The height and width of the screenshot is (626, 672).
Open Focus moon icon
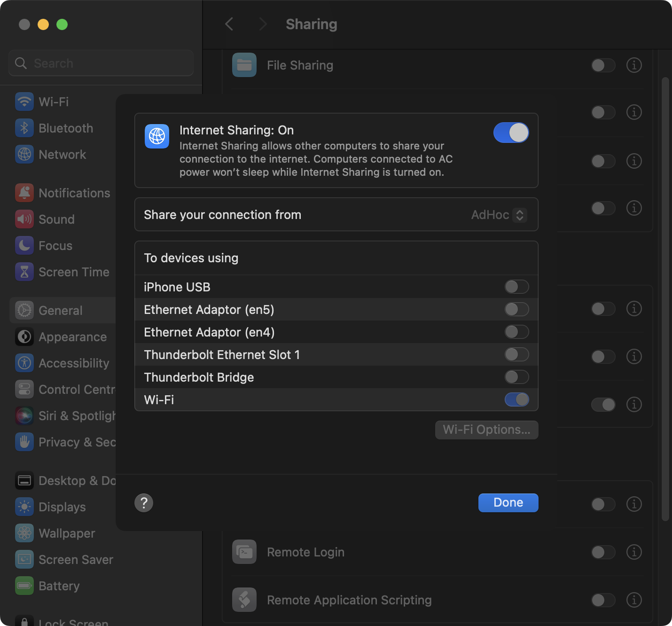pyautogui.click(x=24, y=245)
